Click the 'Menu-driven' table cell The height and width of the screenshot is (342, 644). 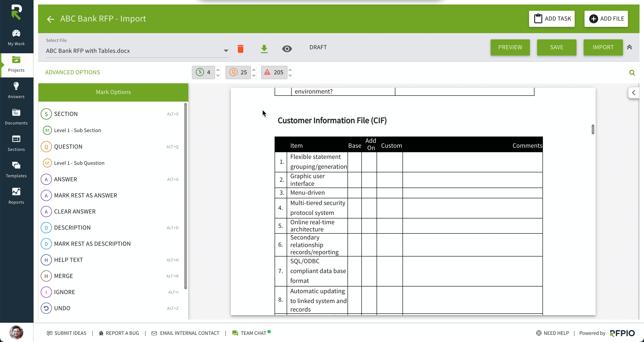click(x=318, y=193)
